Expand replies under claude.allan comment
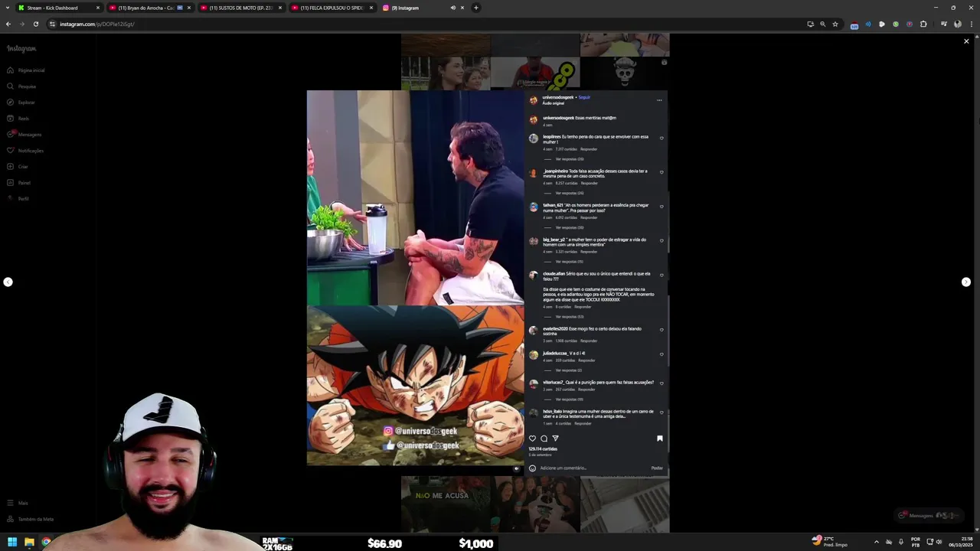This screenshot has height=551, width=980. [x=569, y=317]
